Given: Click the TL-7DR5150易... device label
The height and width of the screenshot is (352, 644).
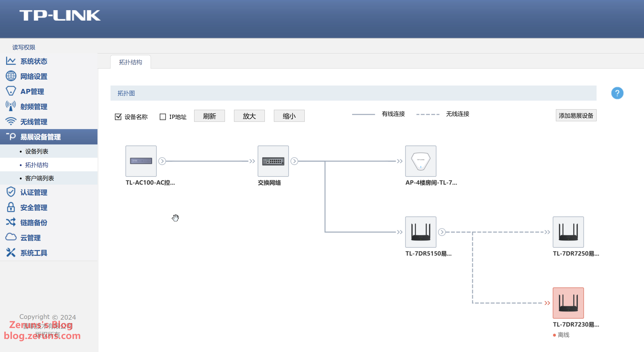Looking at the screenshot, I should [428, 253].
